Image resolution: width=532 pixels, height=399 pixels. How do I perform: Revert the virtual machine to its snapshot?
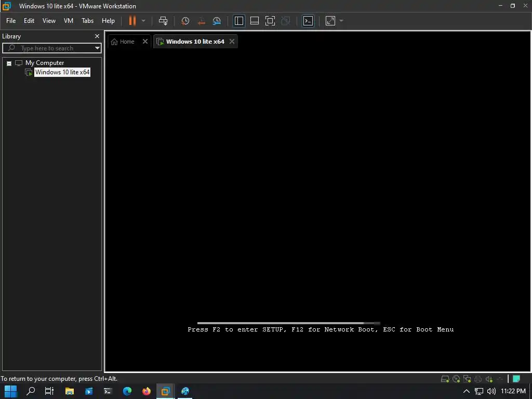pyautogui.click(x=201, y=21)
